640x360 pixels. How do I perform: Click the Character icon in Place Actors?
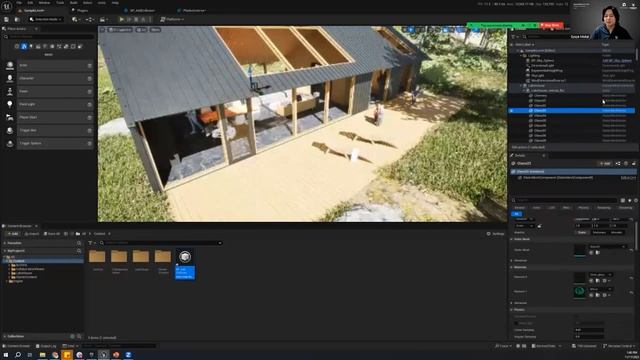coord(10,78)
